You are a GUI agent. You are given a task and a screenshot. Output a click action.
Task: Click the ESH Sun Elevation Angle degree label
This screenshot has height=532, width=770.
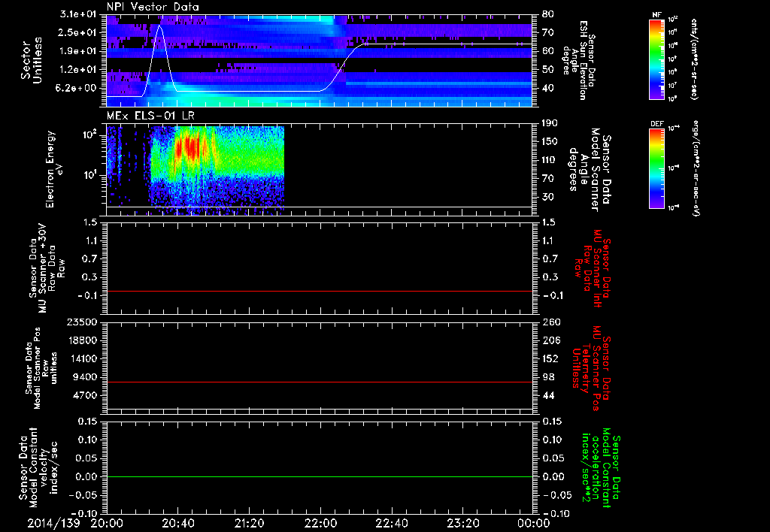click(578, 60)
